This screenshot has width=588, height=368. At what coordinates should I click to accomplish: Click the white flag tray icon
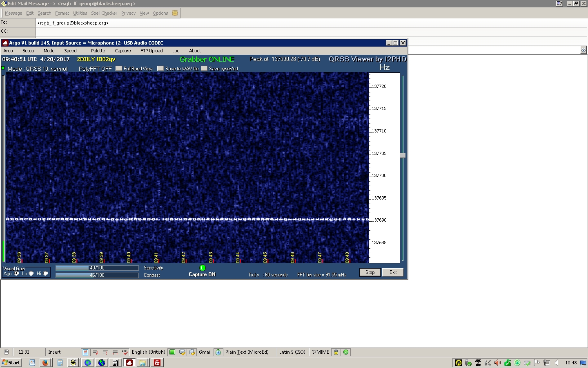coord(537,363)
